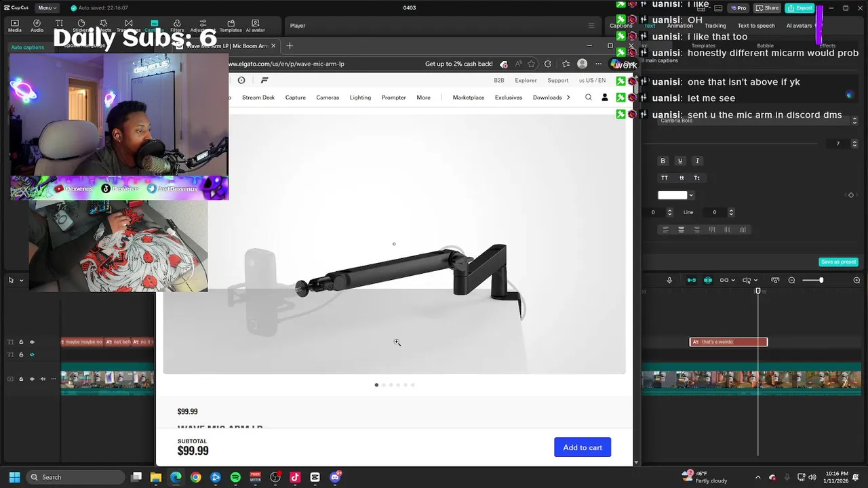
Task: Toggle italic text formatting
Action: (x=697, y=161)
